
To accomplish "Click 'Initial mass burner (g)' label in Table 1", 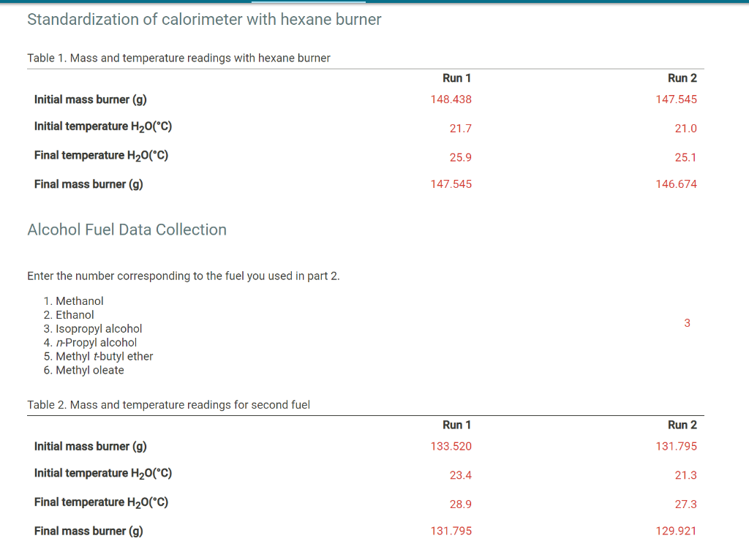I will click(x=90, y=99).
